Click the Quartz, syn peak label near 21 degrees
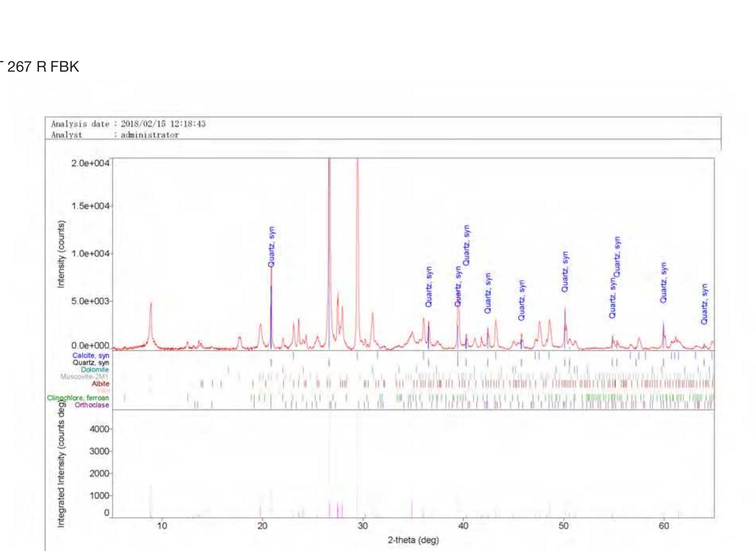Image resolution: width=756 pixels, height=551 pixels. click(x=271, y=247)
